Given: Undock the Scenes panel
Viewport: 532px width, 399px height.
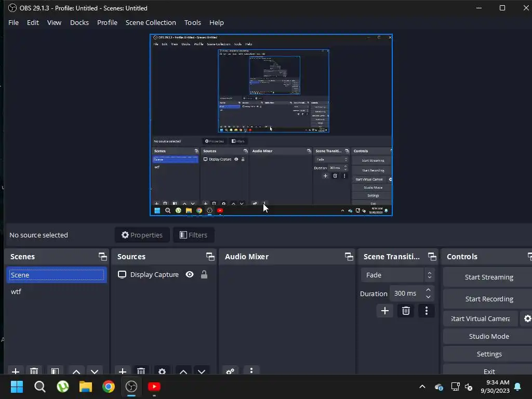Looking at the screenshot, I should coord(102,257).
